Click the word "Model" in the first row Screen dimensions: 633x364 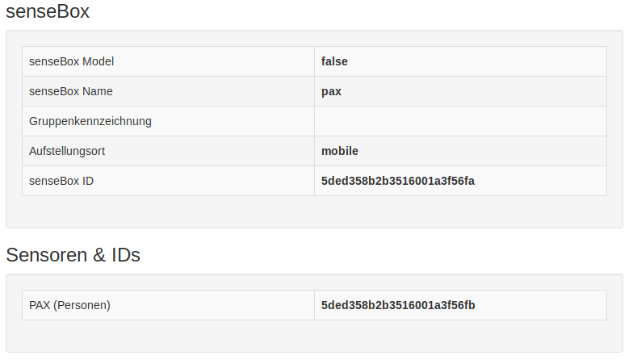pos(99,61)
